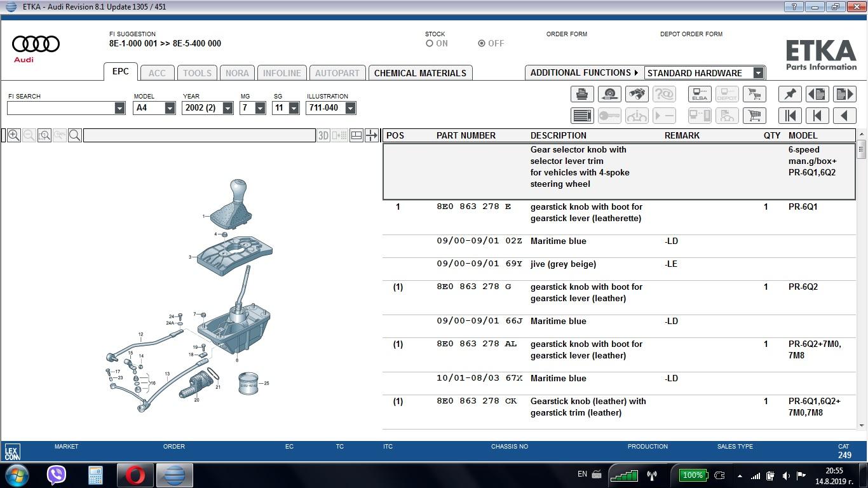Viewport: 868px width, 488px height.
Task: Click the network signal tray icon
Action: pyautogui.click(x=755, y=475)
